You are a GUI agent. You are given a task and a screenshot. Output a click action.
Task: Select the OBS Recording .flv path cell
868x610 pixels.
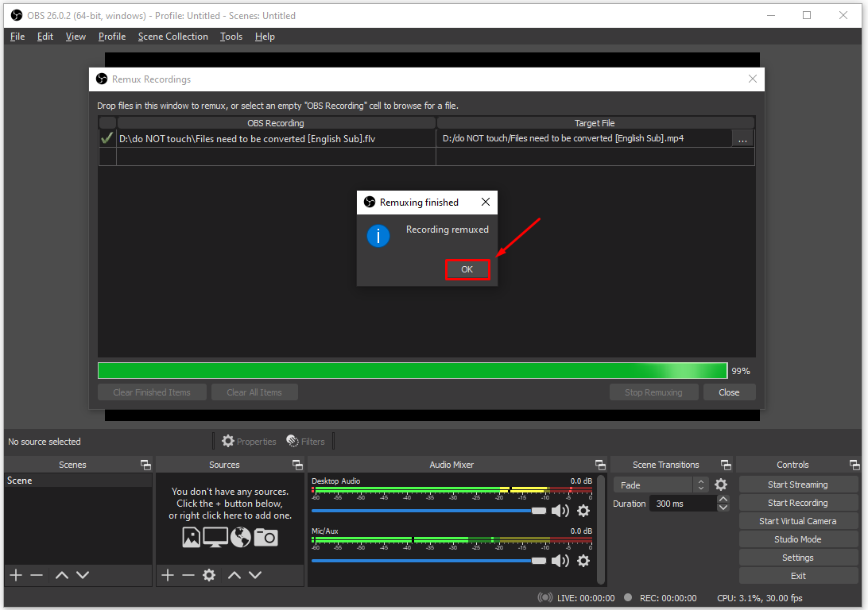pyautogui.click(x=276, y=139)
